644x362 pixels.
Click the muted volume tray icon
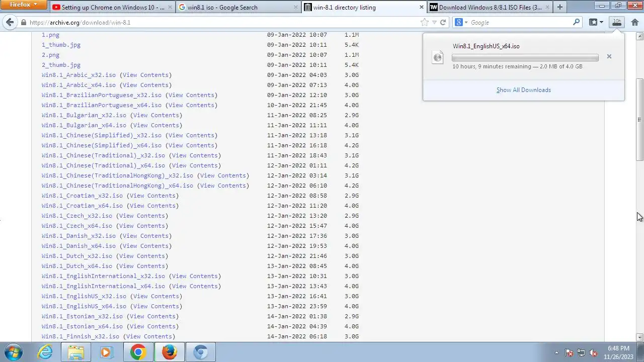click(x=593, y=352)
